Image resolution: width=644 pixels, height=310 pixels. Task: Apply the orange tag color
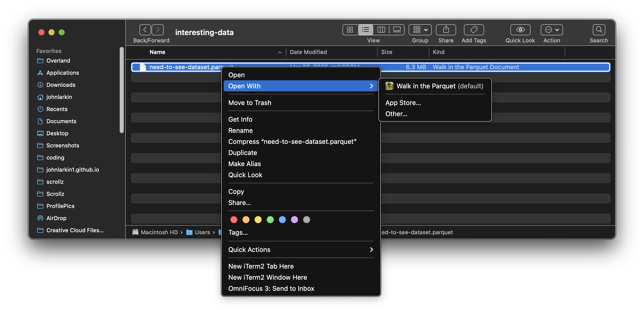point(246,220)
